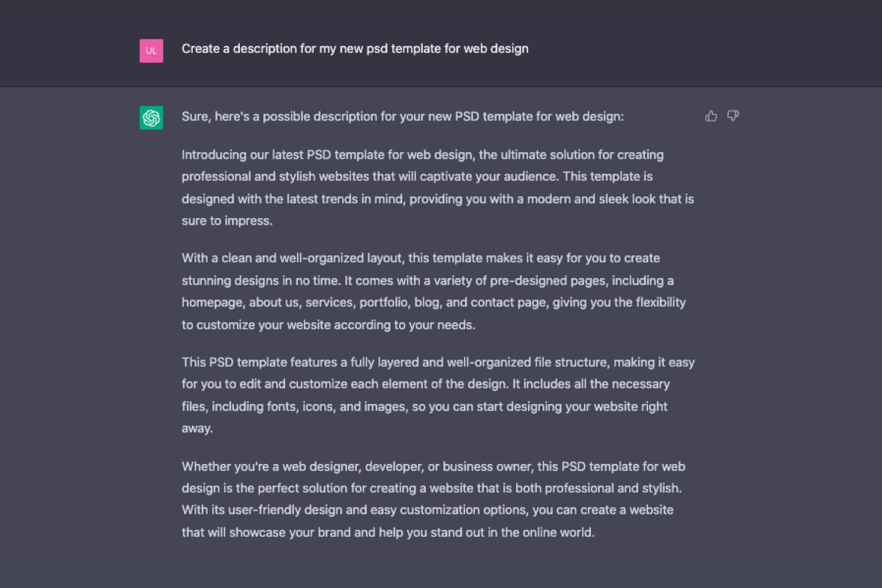Screen dimensions: 882x588
Task: Click the thumbs up feedback icon
Action: tap(711, 116)
